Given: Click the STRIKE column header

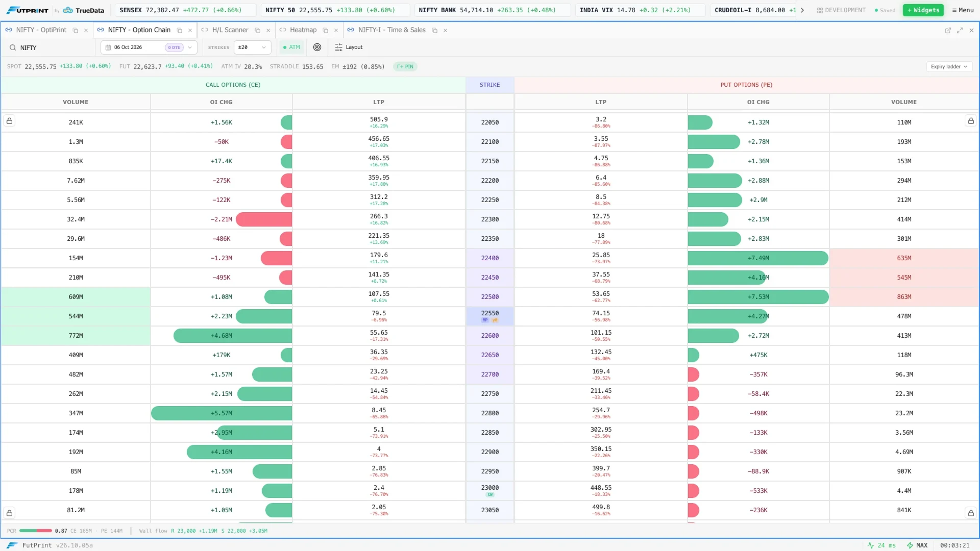Looking at the screenshot, I should coord(489,85).
